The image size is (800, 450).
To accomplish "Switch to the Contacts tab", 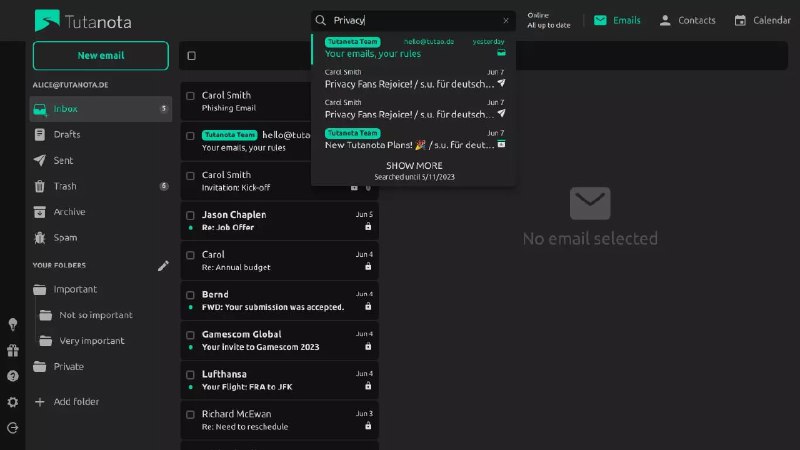I will pos(687,20).
